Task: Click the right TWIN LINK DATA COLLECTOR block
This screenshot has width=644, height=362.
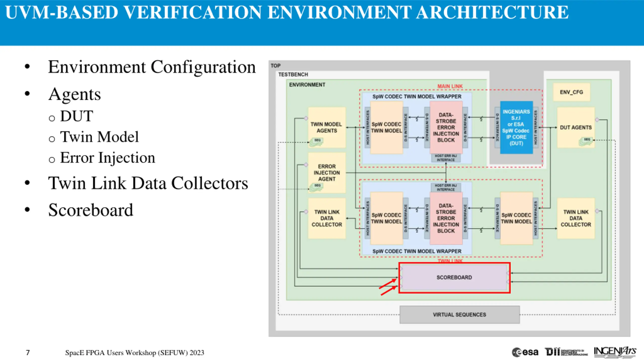Action: [x=576, y=218]
